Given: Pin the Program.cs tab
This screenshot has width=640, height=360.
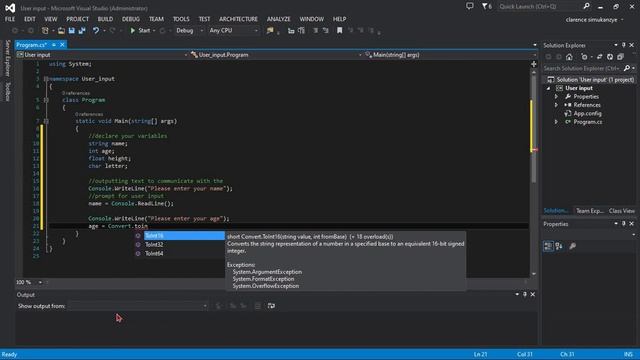Looking at the screenshot, I should click(53, 45).
